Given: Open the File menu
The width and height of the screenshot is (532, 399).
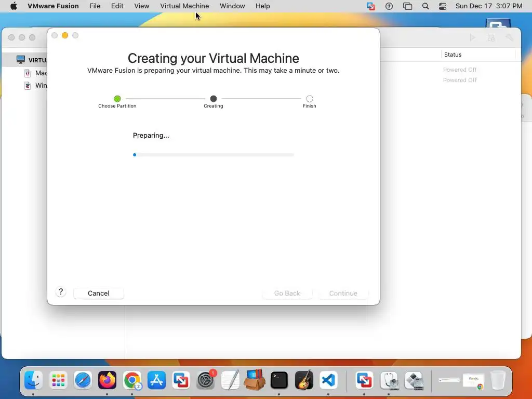Looking at the screenshot, I should (x=95, y=6).
